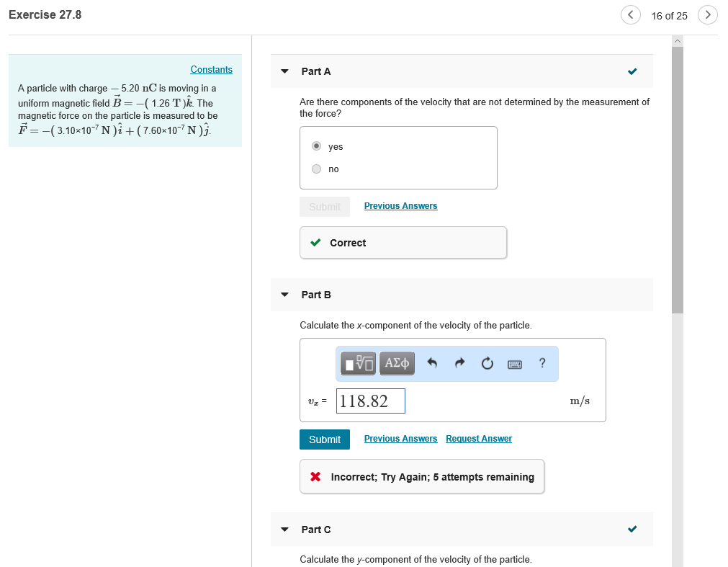Click the green checkmark on Part A header
728x567 pixels.
pos(632,71)
